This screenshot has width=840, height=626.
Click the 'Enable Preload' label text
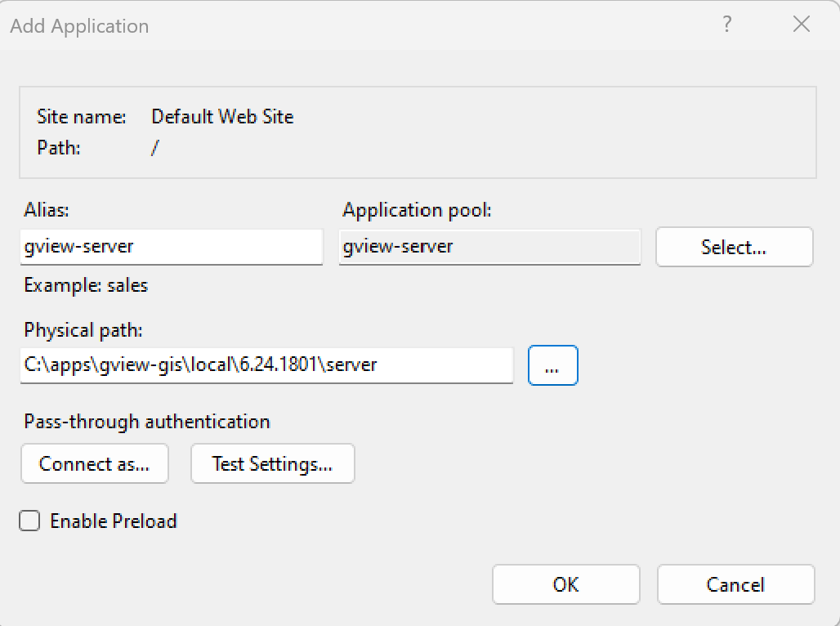pyautogui.click(x=114, y=521)
